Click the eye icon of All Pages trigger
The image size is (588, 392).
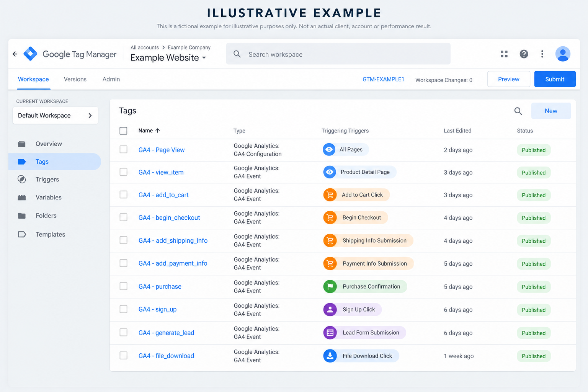(x=329, y=149)
